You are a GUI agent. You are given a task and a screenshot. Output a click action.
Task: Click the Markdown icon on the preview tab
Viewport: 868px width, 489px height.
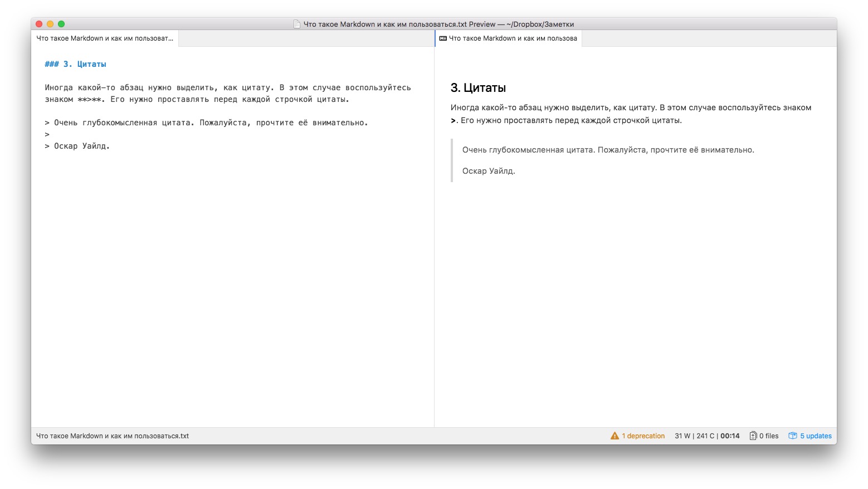pyautogui.click(x=443, y=38)
